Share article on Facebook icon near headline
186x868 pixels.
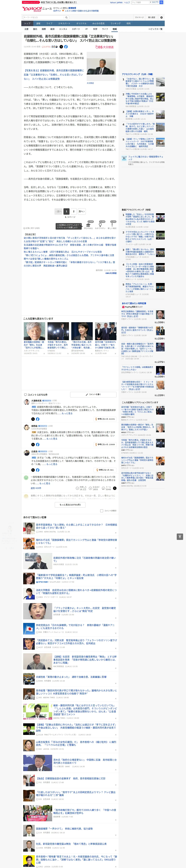pos(66,47)
